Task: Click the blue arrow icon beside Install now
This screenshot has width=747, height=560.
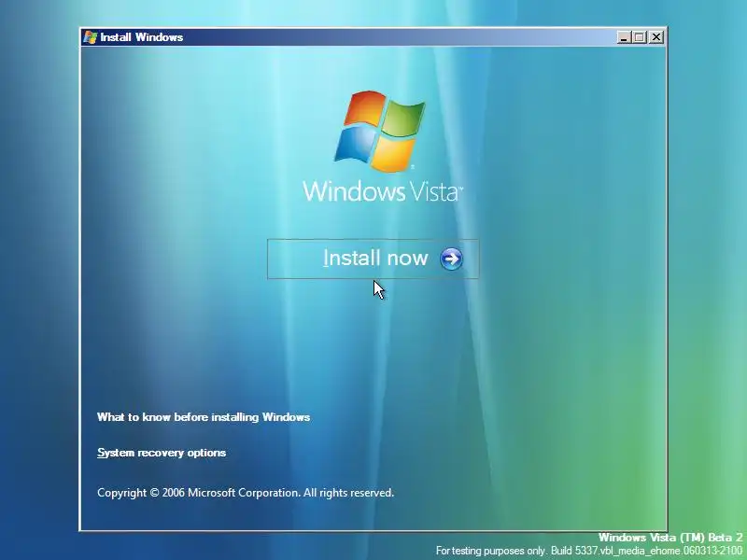Action: click(451, 259)
